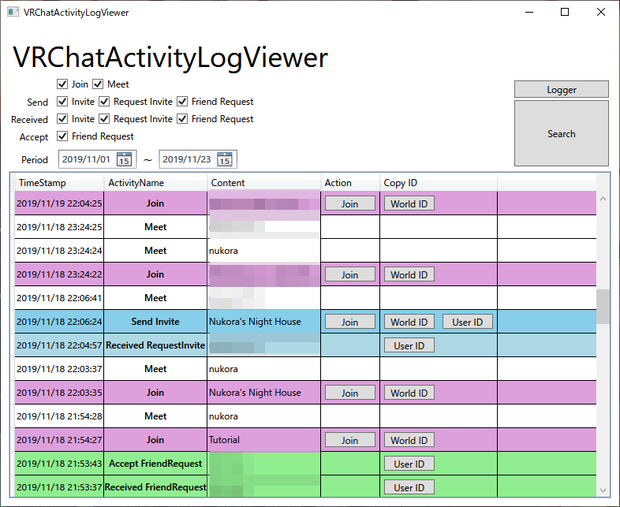Sort by TimeStamp column header
620x507 pixels.
(x=59, y=183)
